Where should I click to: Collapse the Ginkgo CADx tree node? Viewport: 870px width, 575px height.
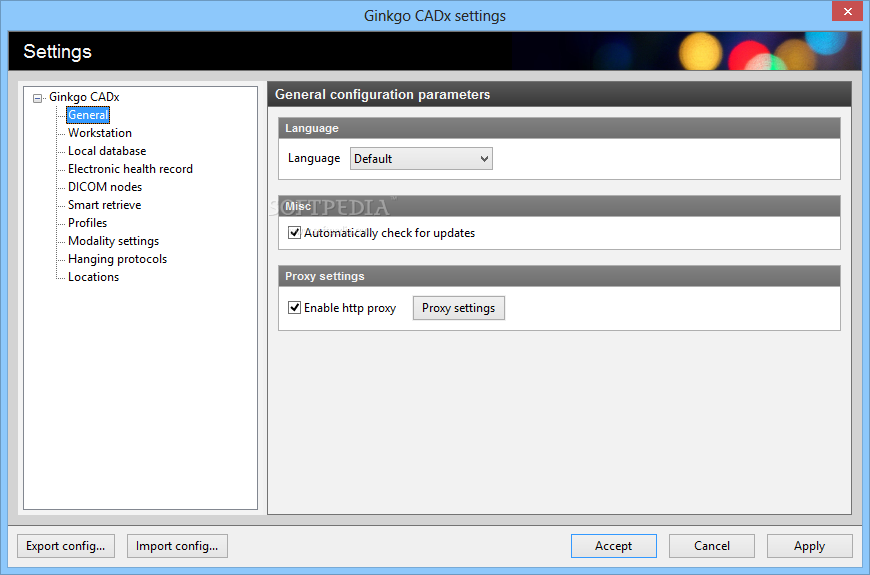click(37, 98)
